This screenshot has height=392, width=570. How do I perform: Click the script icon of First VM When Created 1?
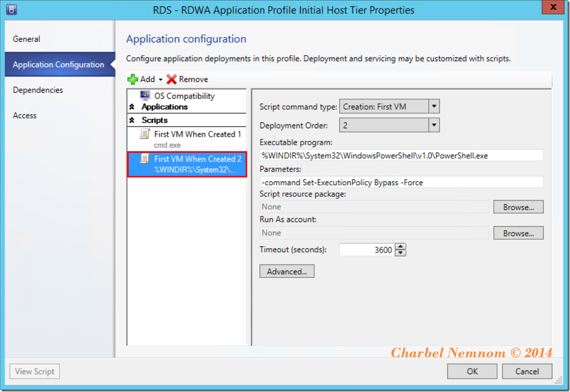pos(145,134)
